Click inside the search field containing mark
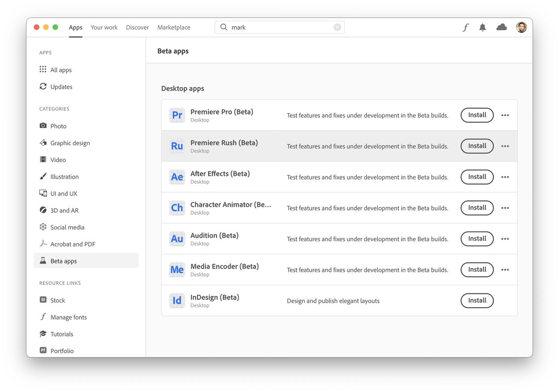The width and height of the screenshot is (559, 392). (x=279, y=27)
